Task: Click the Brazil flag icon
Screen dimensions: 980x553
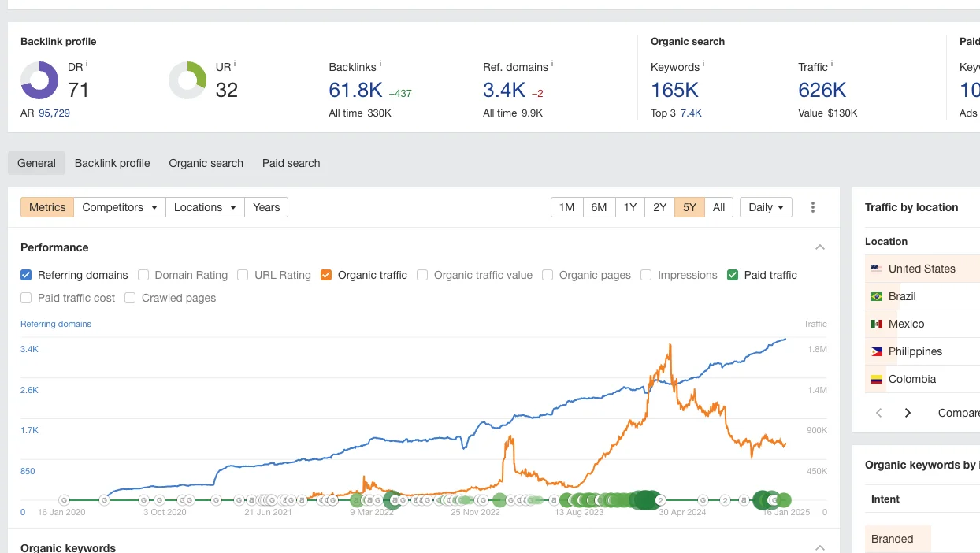Action: click(x=876, y=296)
